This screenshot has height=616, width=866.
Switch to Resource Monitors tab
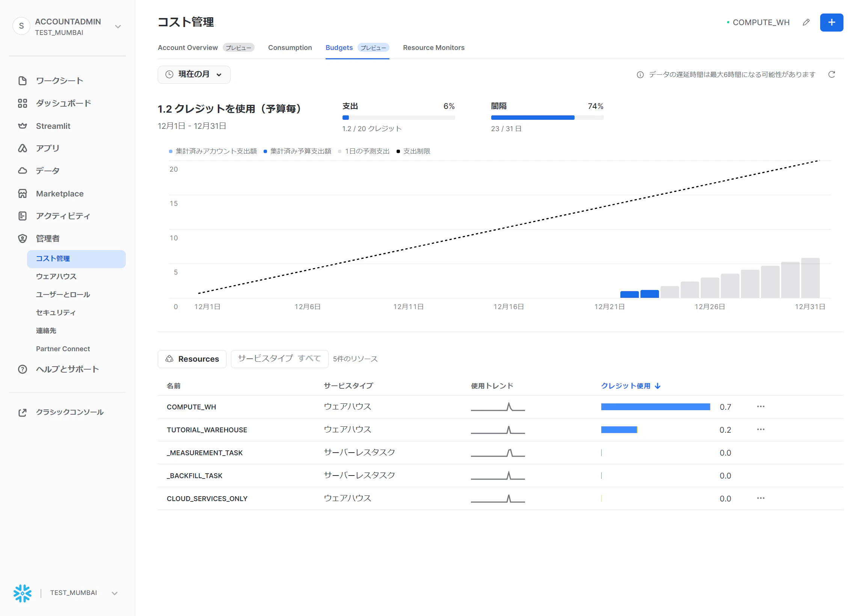434,48
